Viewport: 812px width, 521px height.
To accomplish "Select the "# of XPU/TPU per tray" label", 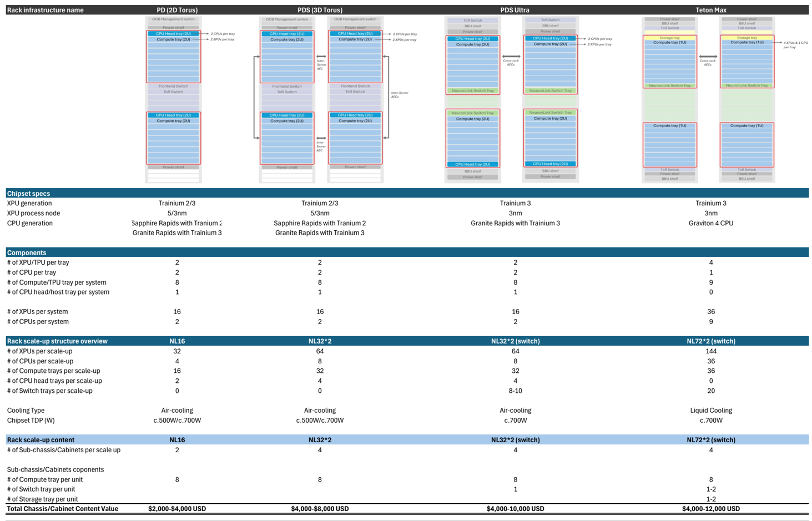I will tap(38, 262).
